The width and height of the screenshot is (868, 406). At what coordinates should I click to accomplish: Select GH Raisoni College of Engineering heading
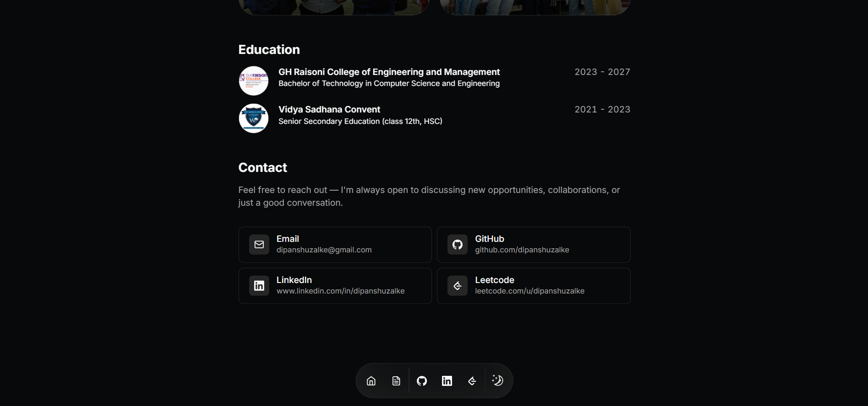click(389, 72)
